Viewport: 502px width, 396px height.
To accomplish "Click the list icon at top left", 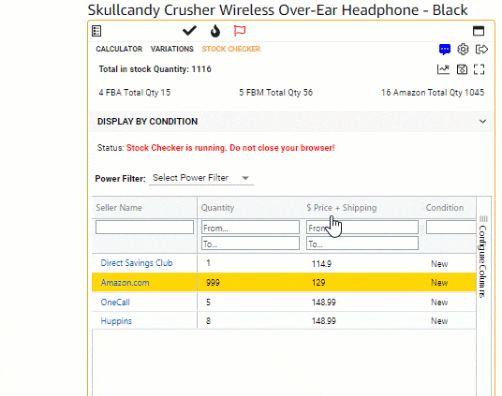I will coord(96,31).
